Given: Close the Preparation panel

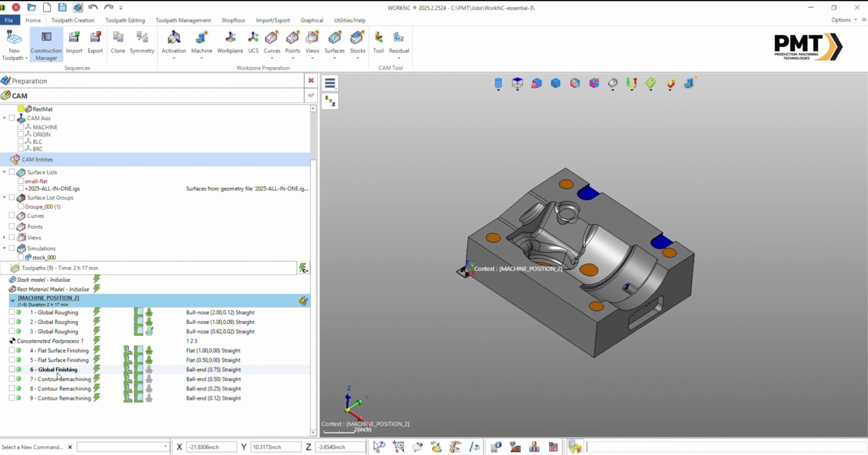Looking at the screenshot, I should coord(311,81).
